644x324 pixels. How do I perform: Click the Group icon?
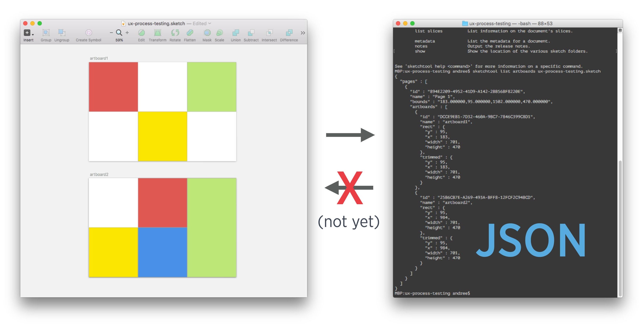coord(46,33)
